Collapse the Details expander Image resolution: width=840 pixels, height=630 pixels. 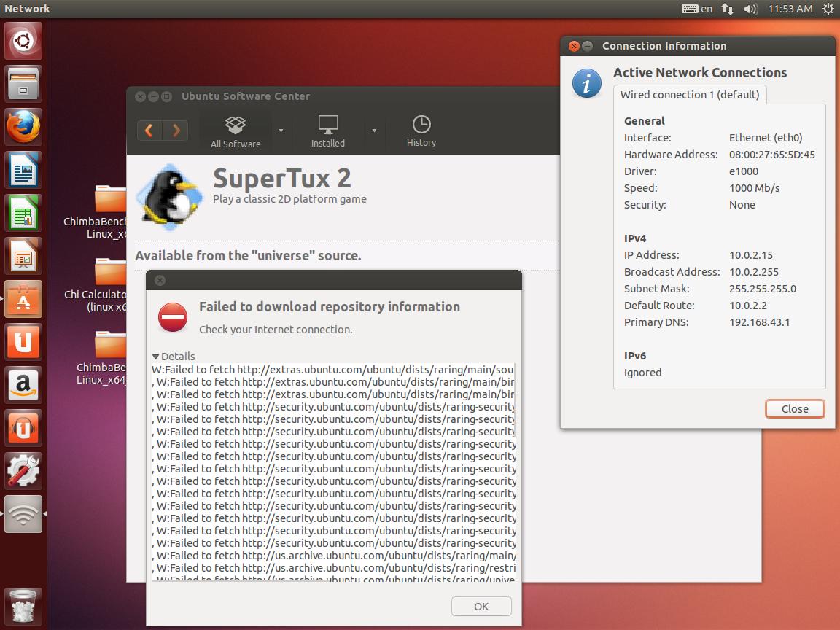tap(174, 357)
